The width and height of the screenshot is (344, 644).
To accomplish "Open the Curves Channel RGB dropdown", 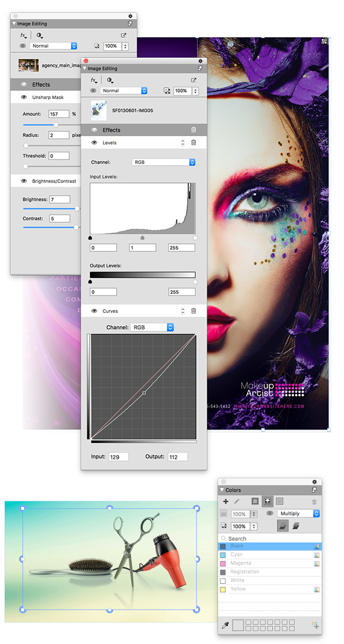I will click(x=152, y=327).
